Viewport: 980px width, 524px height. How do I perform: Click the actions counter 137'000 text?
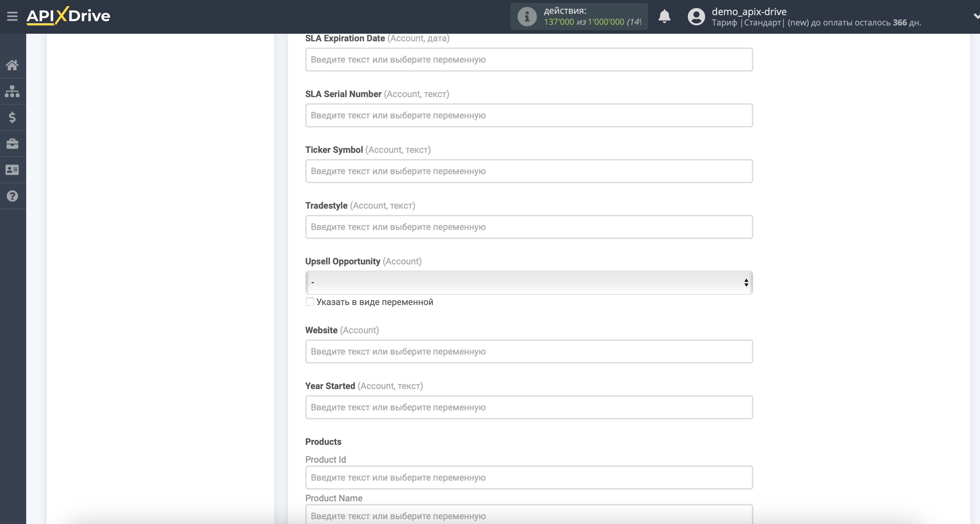tap(559, 22)
